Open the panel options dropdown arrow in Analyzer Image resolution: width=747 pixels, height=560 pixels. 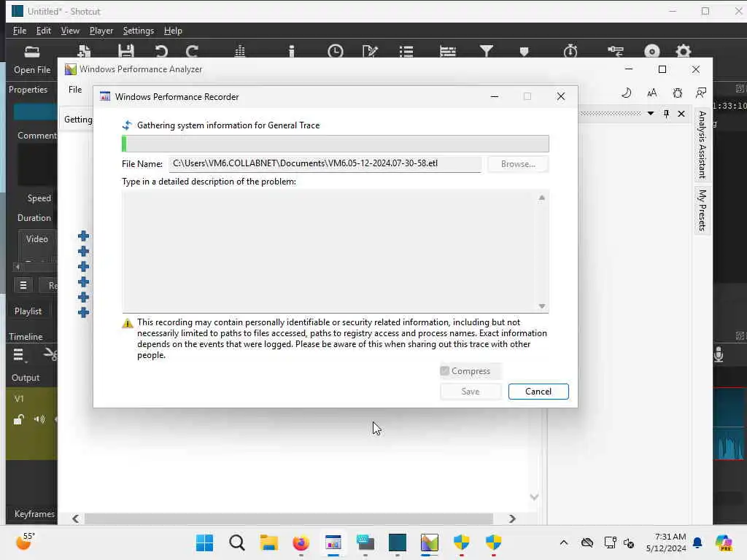(x=650, y=113)
